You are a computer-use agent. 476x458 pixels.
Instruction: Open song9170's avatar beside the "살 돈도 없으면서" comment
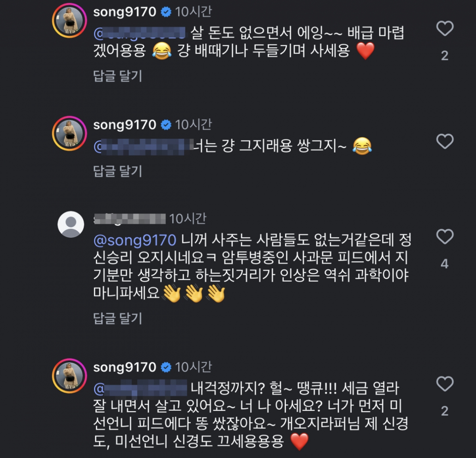[69, 21]
